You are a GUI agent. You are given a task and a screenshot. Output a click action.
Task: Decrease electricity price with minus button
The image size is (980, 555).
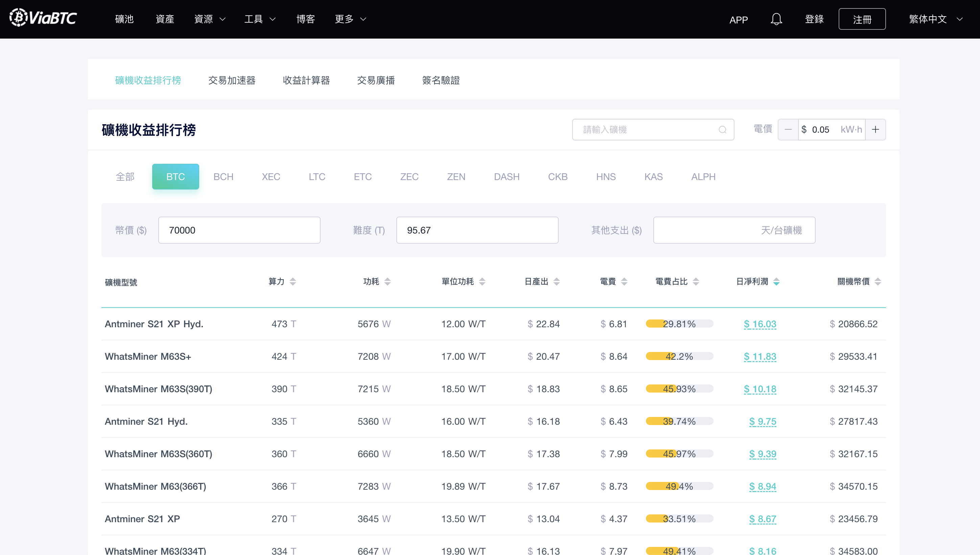point(788,130)
